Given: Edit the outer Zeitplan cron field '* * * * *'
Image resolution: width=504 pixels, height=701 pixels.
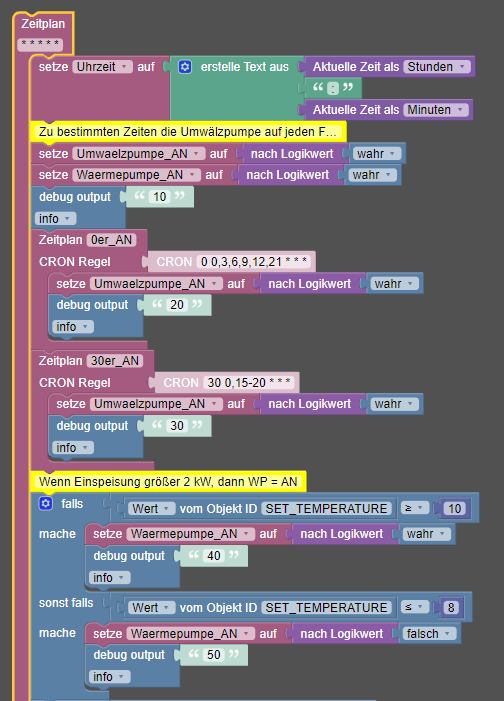Looking at the screenshot, I should 40,44.
